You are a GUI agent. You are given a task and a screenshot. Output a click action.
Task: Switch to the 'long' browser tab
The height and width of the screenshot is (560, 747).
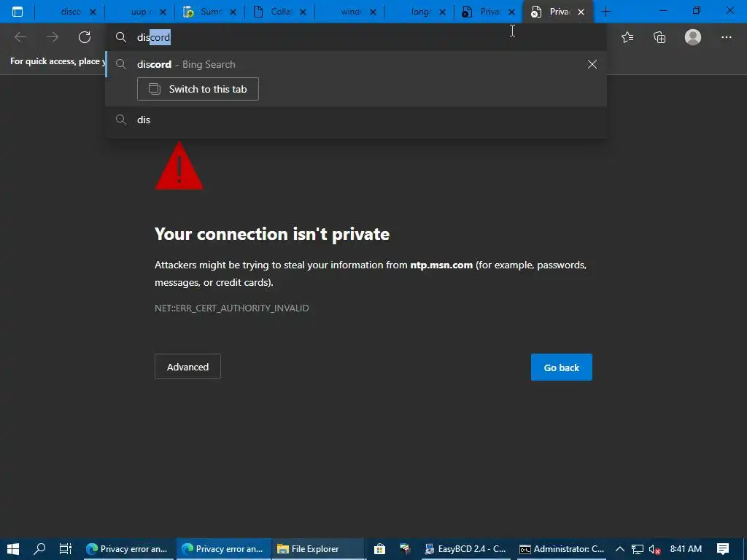coord(419,12)
